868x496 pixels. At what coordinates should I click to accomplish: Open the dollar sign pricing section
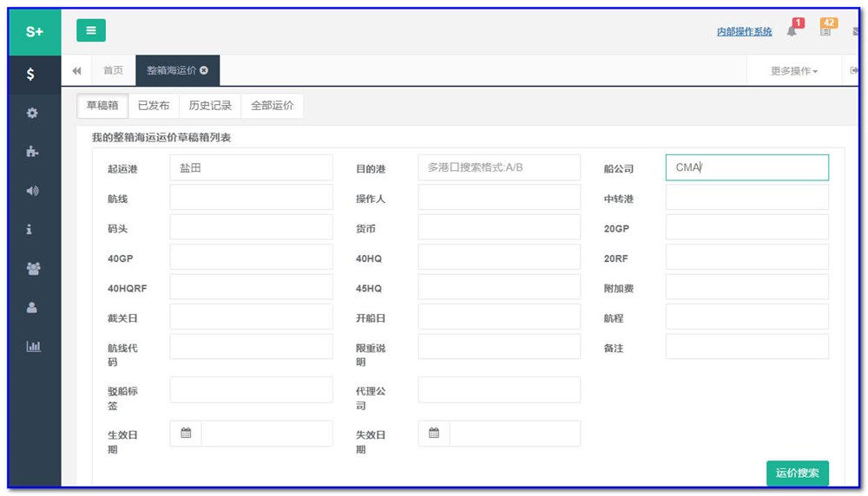(30, 74)
